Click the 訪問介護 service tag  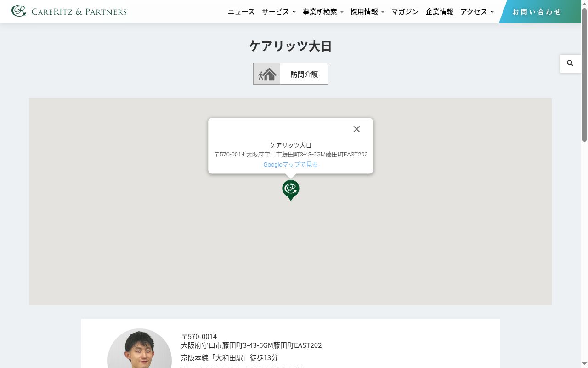(x=291, y=74)
